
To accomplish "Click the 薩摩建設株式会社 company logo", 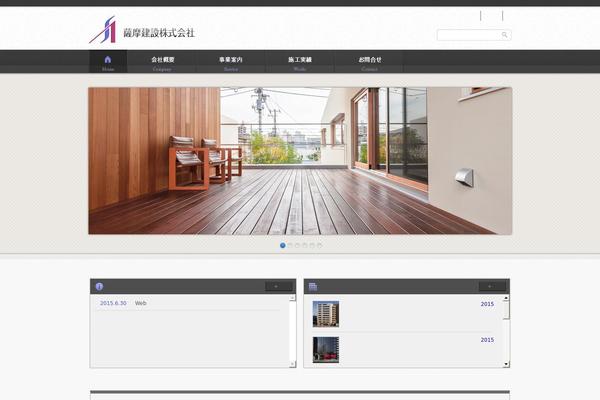I will click(142, 30).
